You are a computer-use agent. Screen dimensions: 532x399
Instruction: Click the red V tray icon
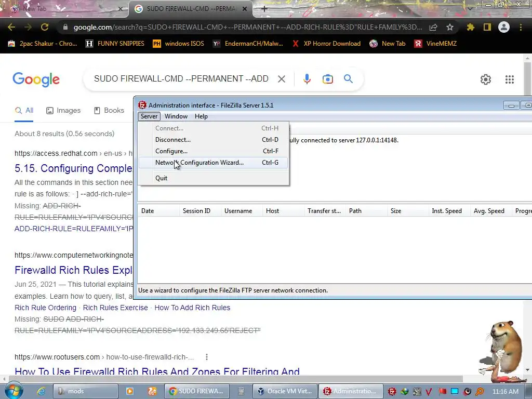(x=429, y=392)
